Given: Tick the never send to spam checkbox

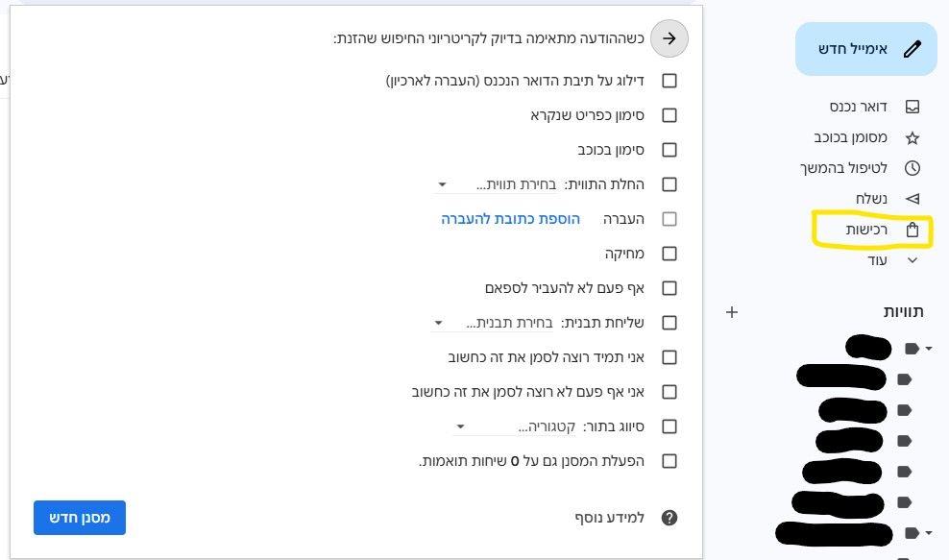Looking at the screenshot, I should (x=669, y=287).
